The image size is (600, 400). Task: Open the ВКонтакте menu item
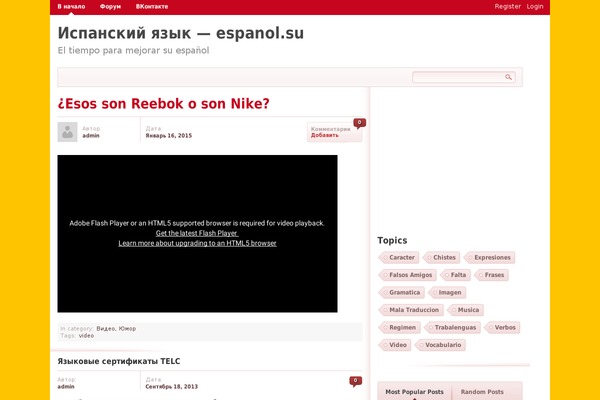pyautogui.click(x=152, y=7)
